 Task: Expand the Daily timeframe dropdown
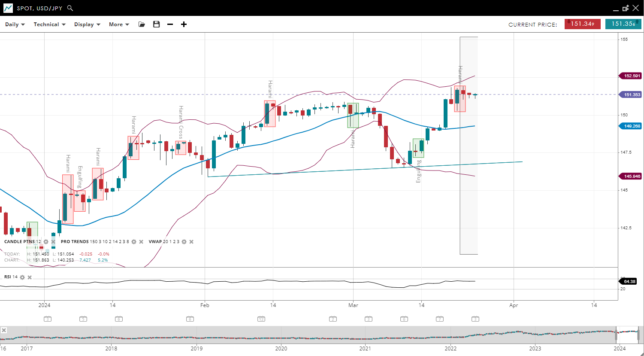(x=15, y=24)
